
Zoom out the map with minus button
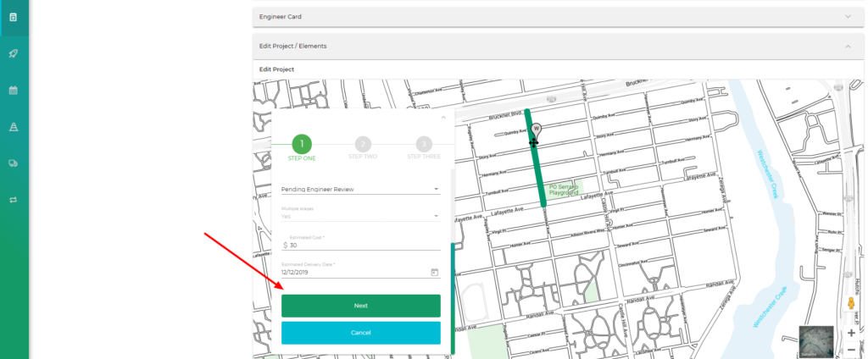[x=851, y=350]
